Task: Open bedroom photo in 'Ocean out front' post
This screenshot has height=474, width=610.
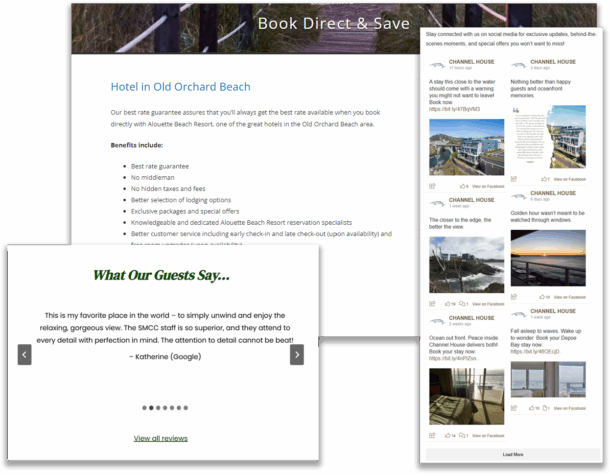Action: tap(466, 397)
